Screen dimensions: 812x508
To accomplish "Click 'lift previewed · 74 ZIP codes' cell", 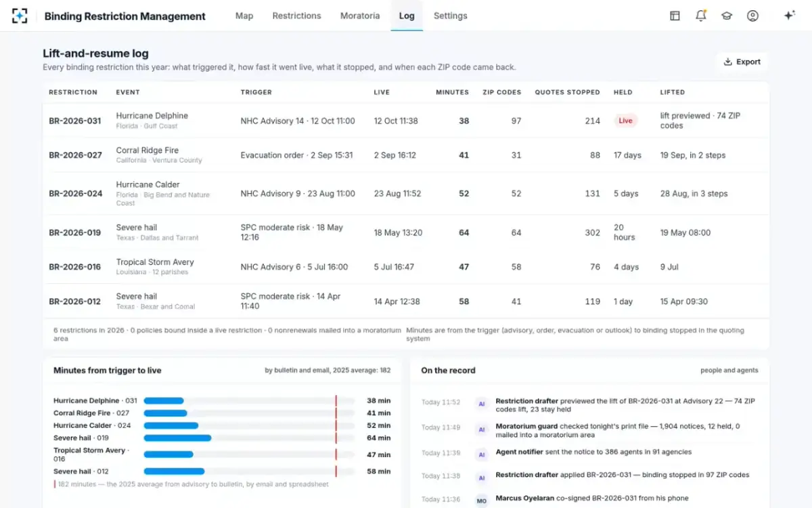I will 700,121.
